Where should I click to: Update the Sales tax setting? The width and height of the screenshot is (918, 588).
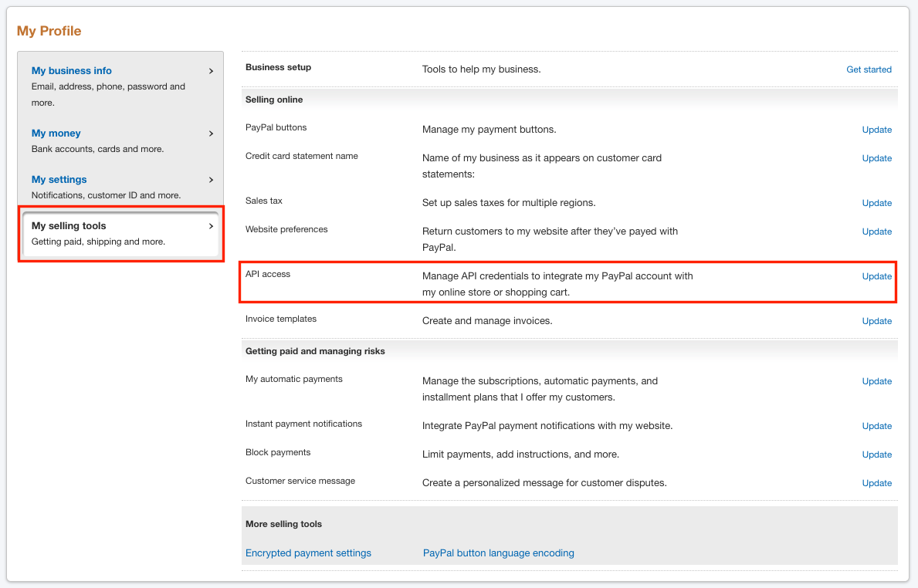point(876,203)
